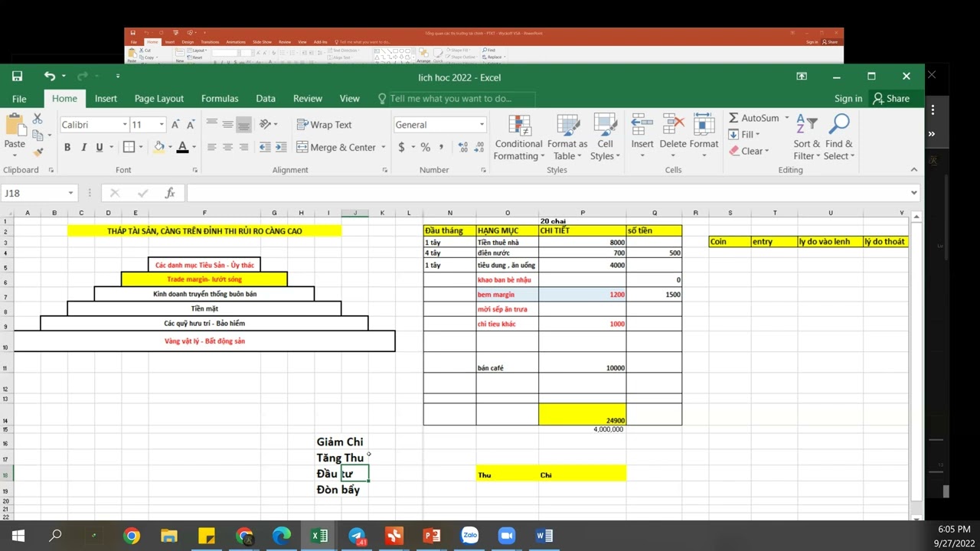Open Zoom from the Windows taskbar
The image size is (980, 551).
pyautogui.click(x=507, y=536)
